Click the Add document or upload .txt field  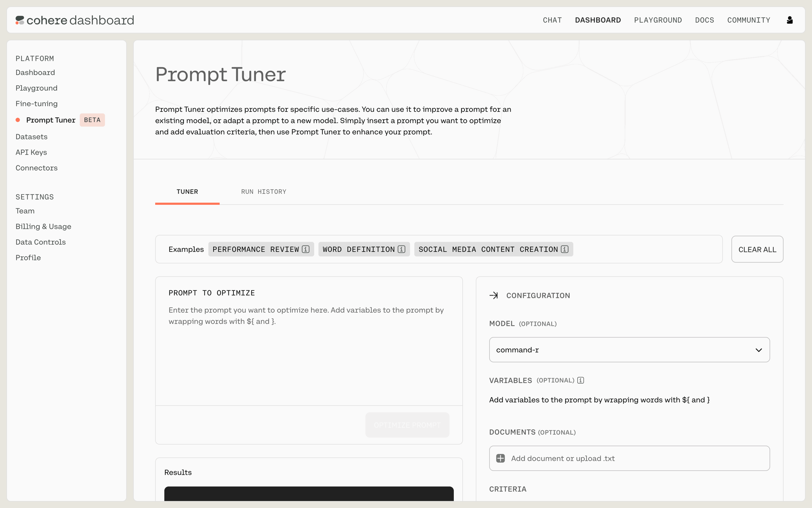(629, 458)
